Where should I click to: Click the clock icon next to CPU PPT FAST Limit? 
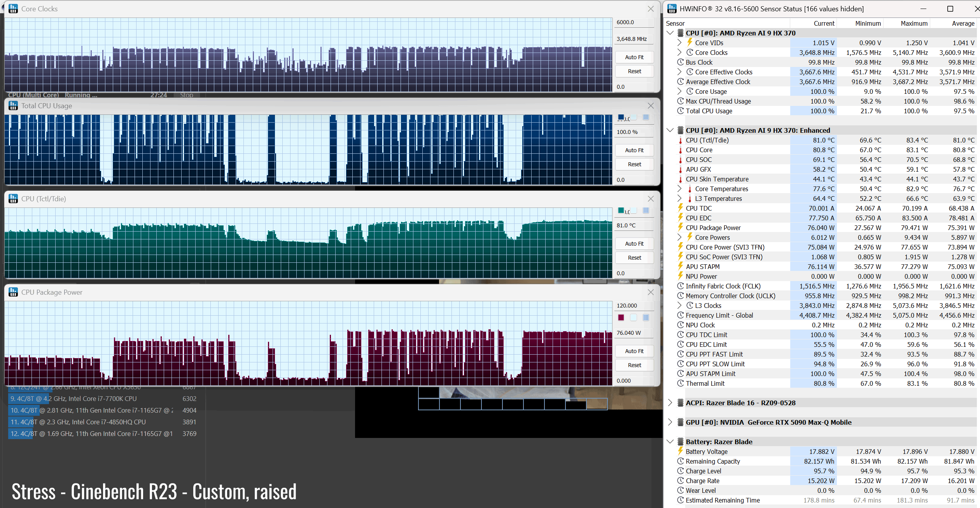coord(681,354)
